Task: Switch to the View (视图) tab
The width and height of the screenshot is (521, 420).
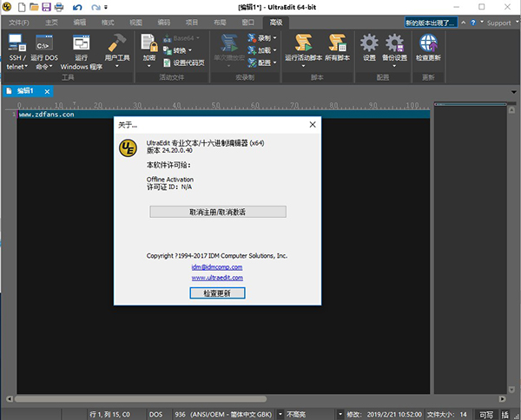Action: pos(135,23)
